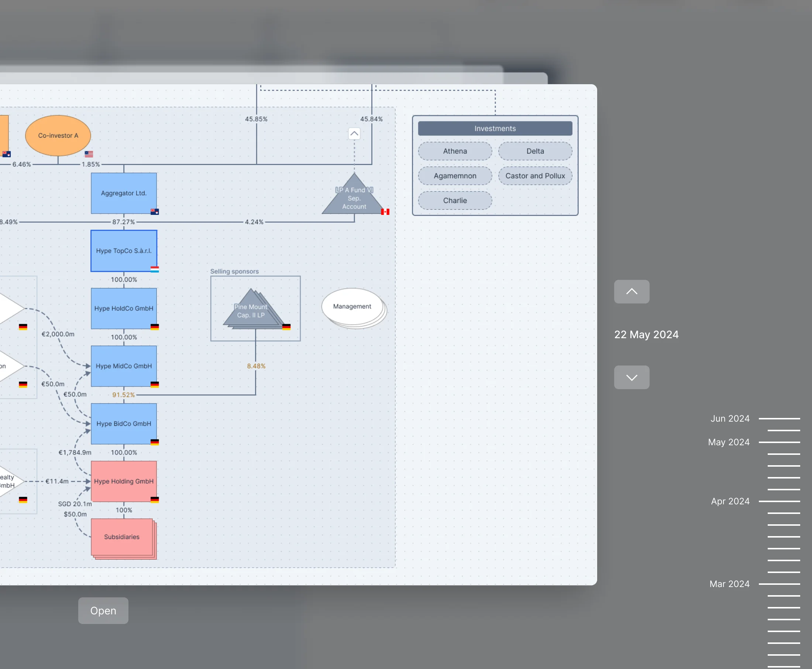The image size is (812, 669).
Task: Toggle the Charlie investment filter
Action: (x=455, y=200)
